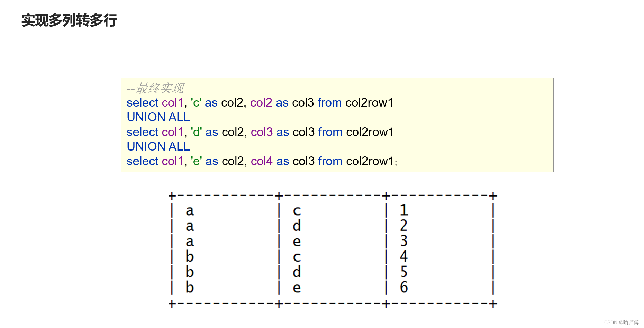Click the select line containing 'd' as col2
The width and height of the screenshot is (644, 328).
pyautogui.click(x=260, y=132)
